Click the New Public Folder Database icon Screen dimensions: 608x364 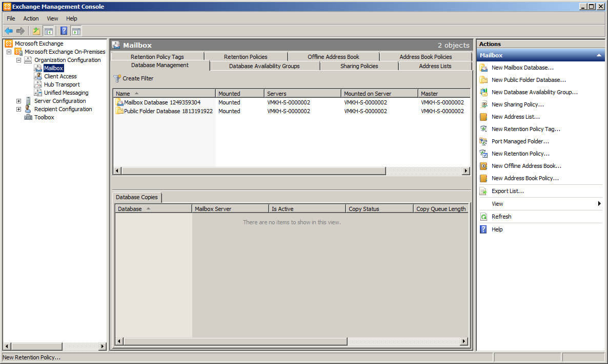483,80
